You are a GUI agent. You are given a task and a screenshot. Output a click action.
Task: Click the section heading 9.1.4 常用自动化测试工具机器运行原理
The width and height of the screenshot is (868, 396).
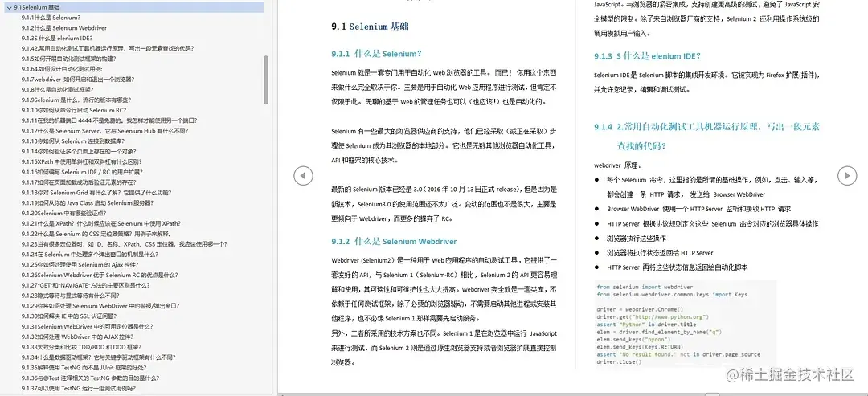(707, 136)
